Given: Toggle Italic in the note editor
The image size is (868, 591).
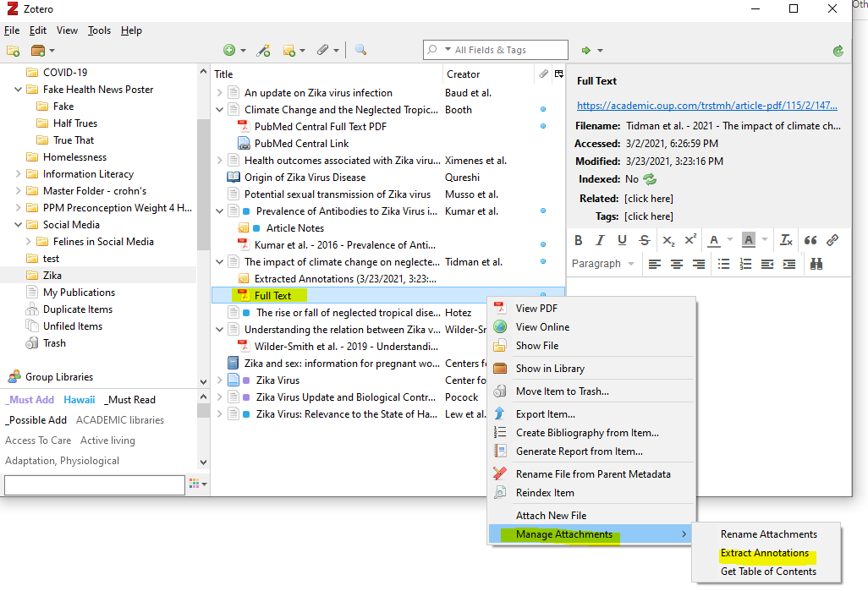Looking at the screenshot, I should coord(600,240).
